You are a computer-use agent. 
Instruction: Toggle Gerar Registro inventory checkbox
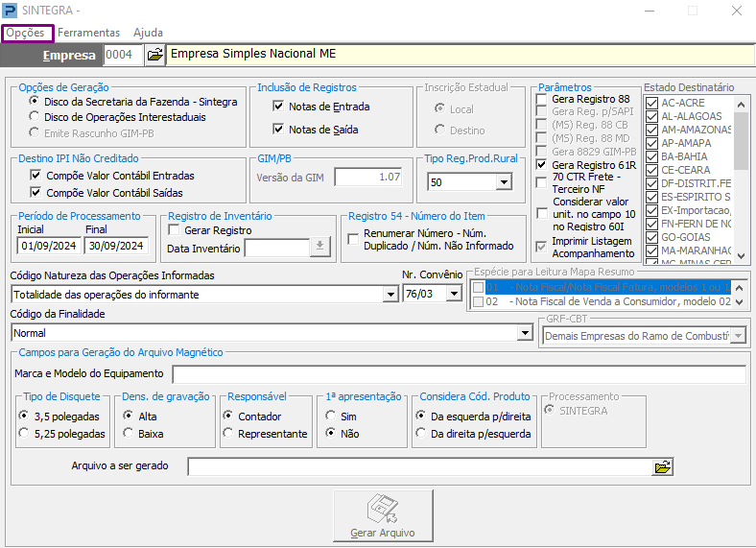[174, 230]
